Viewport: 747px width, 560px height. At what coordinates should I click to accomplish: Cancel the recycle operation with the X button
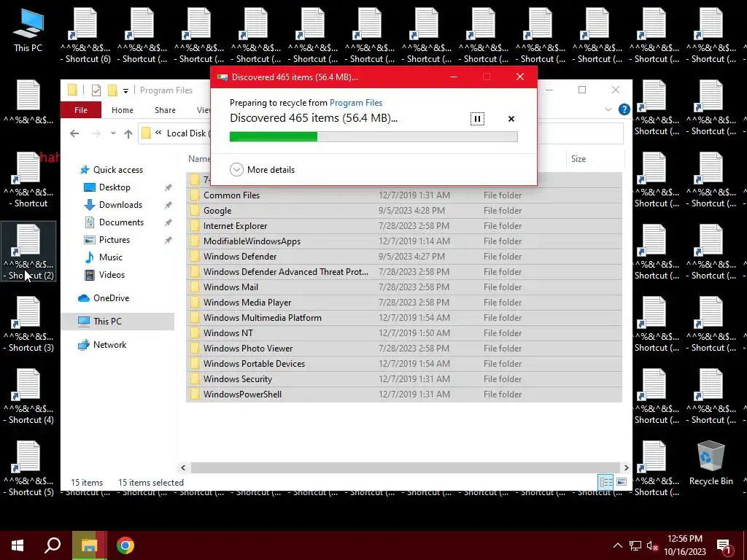tap(511, 119)
